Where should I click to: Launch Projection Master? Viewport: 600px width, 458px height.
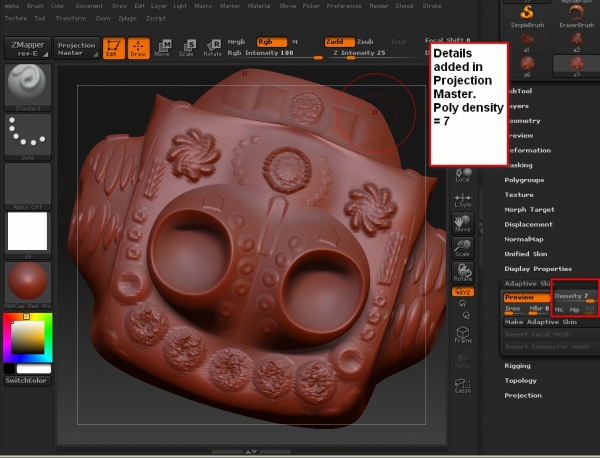(77, 49)
